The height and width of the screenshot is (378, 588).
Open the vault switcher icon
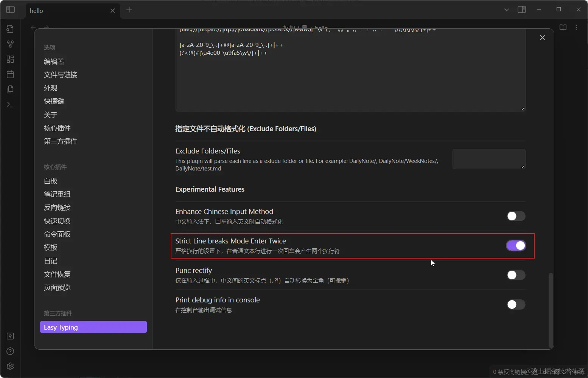(10, 336)
